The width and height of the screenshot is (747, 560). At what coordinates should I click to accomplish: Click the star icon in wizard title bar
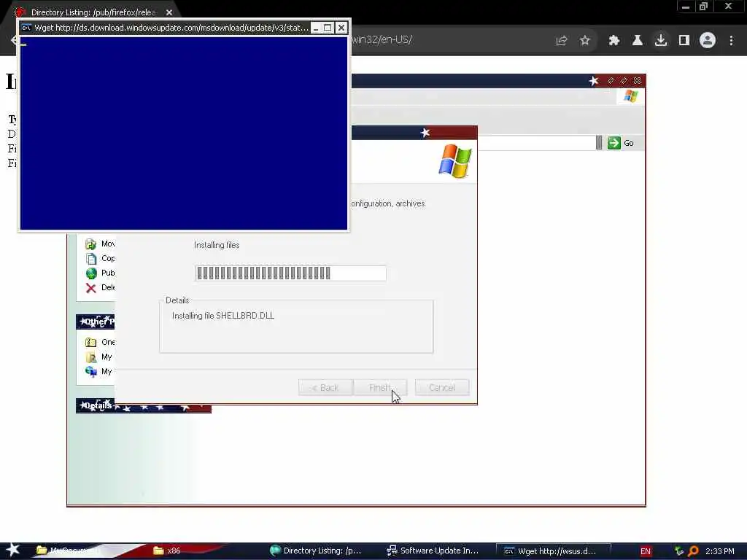[425, 133]
